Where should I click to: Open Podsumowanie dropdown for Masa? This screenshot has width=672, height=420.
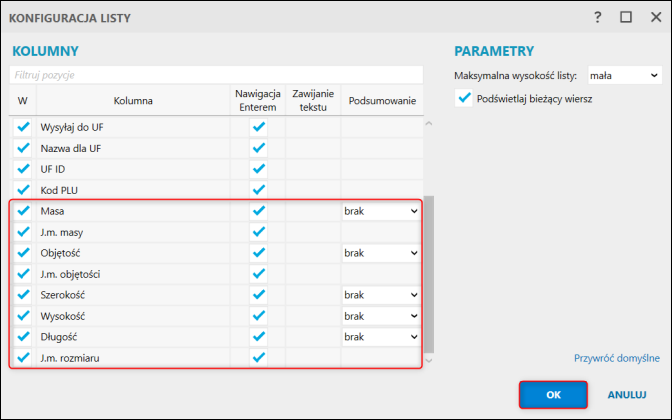380,211
